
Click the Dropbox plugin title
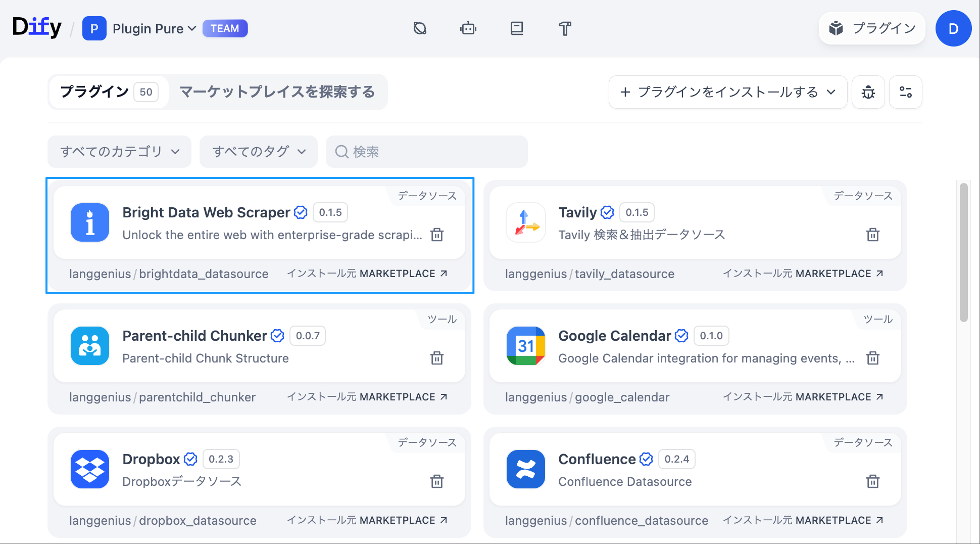tap(151, 459)
